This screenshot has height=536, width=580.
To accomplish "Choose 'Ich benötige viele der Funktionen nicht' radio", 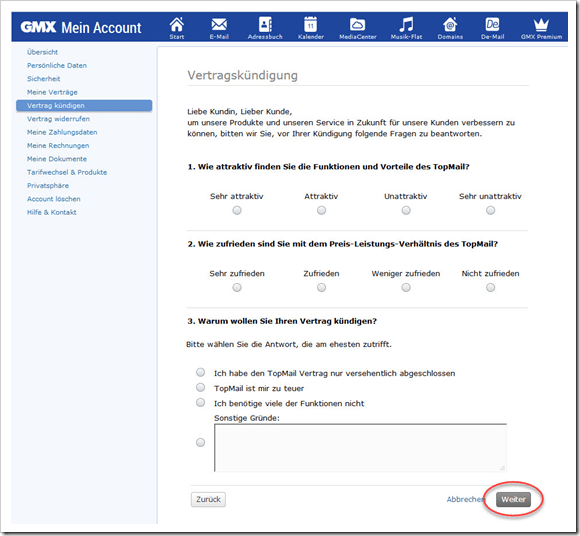I will click(200, 402).
